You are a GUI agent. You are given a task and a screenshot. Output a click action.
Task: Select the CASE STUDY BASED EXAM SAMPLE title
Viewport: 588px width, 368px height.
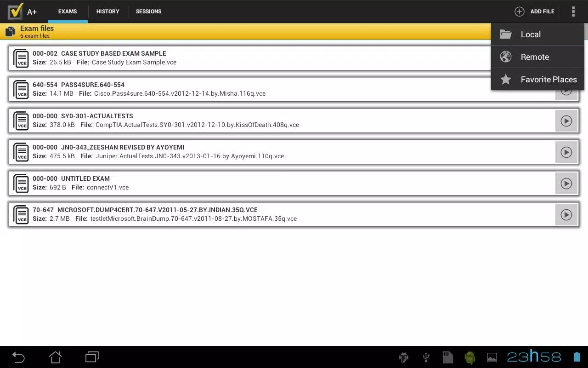[113, 53]
